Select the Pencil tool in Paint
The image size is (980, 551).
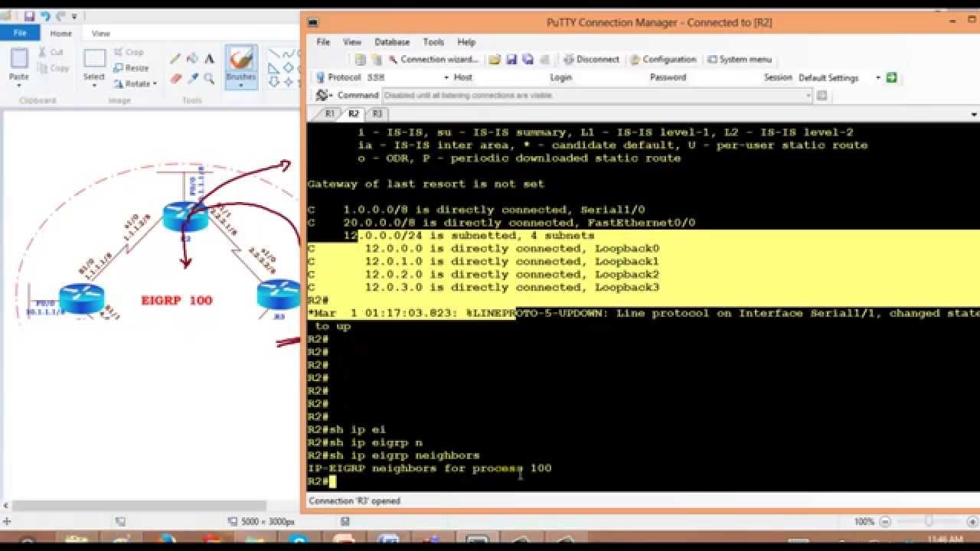(x=175, y=59)
